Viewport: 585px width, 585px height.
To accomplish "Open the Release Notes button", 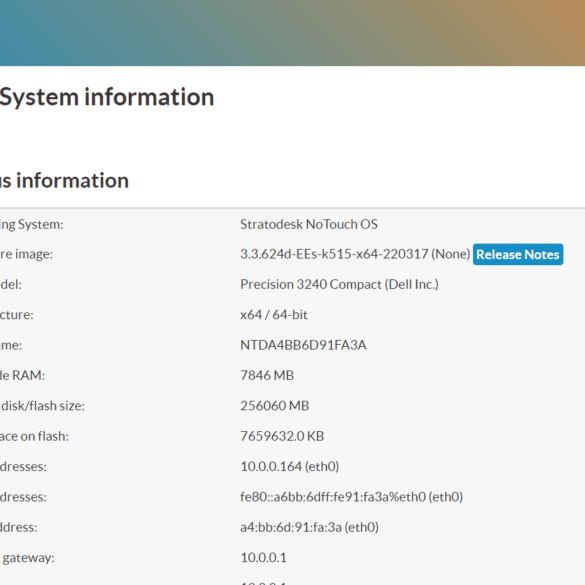I will click(518, 254).
